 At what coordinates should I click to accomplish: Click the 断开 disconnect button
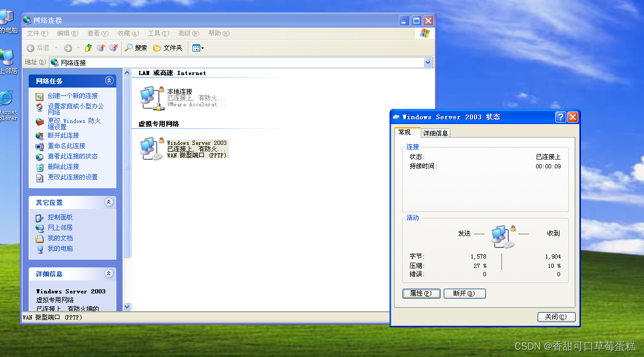point(465,293)
